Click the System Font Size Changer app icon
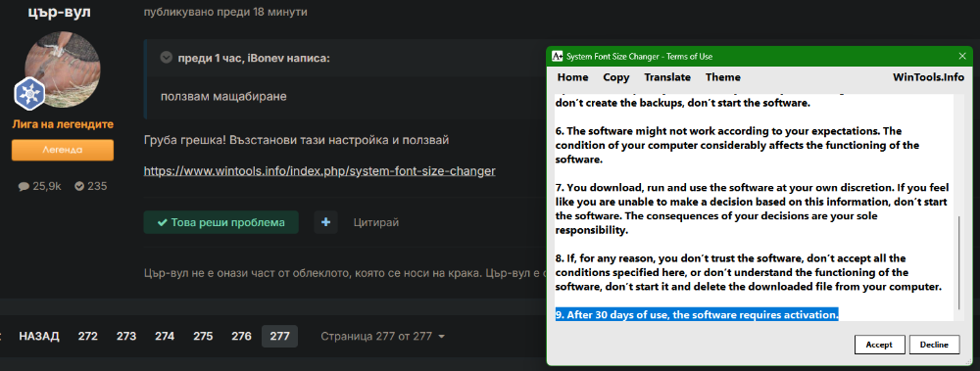980x371 pixels. coord(558,56)
